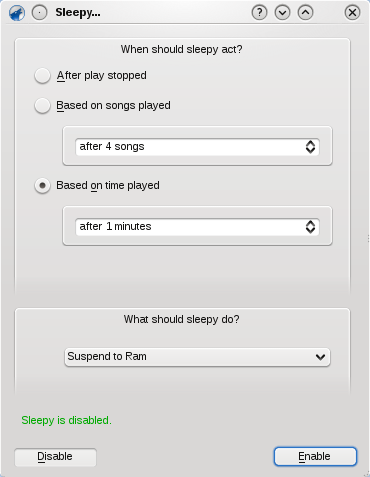The image size is (370, 477).
Task: Click the Disable button
Action: 55,457
